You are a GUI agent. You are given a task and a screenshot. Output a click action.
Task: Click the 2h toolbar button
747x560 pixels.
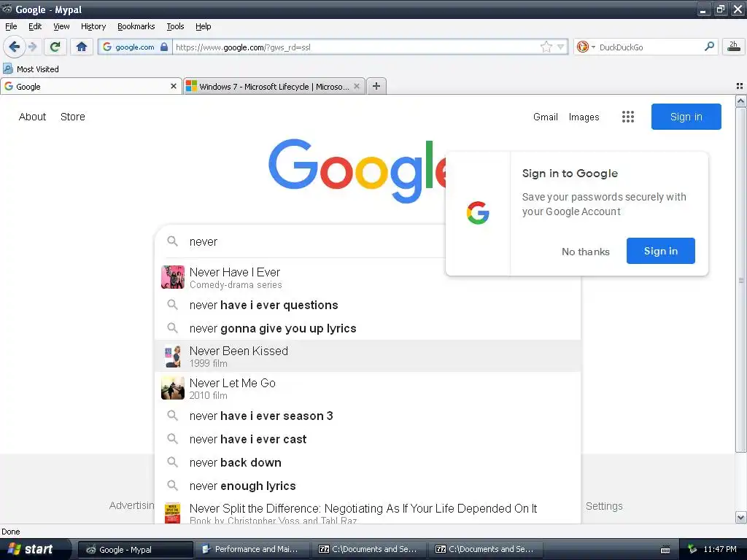[734, 47]
